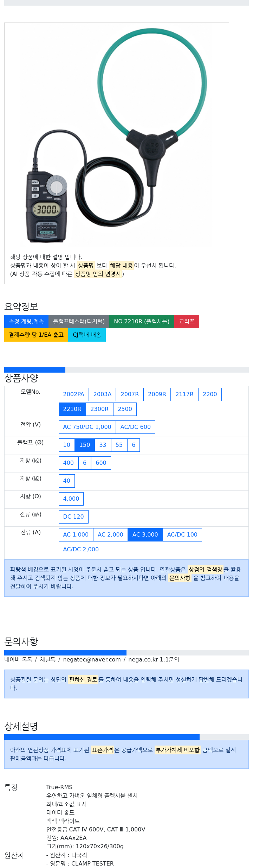Click negatec@naver.com contact text

92,659
